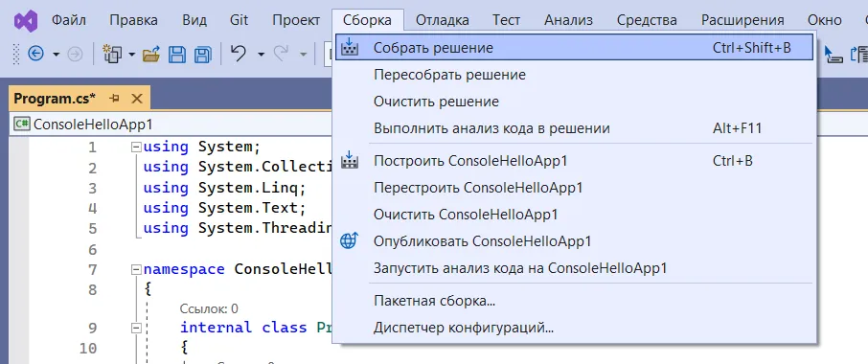Collapse the internal class block on line 9
Screen dimensions: 868x364
(x=136, y=328)
